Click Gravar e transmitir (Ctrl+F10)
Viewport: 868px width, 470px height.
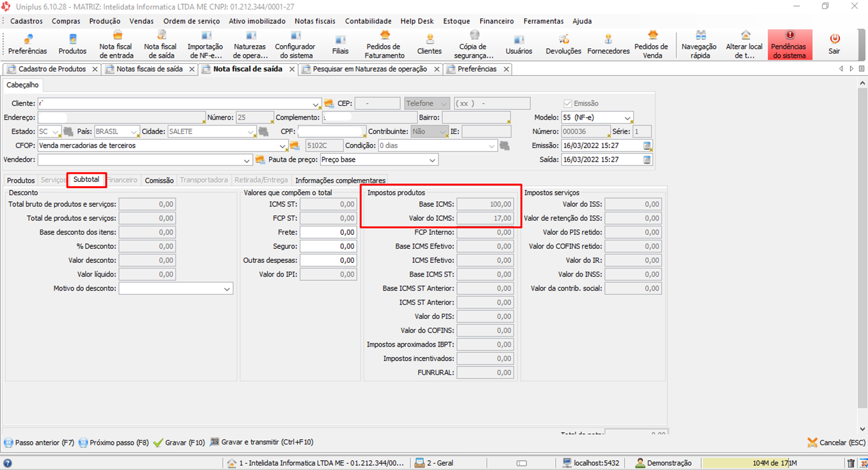point(262,443)
